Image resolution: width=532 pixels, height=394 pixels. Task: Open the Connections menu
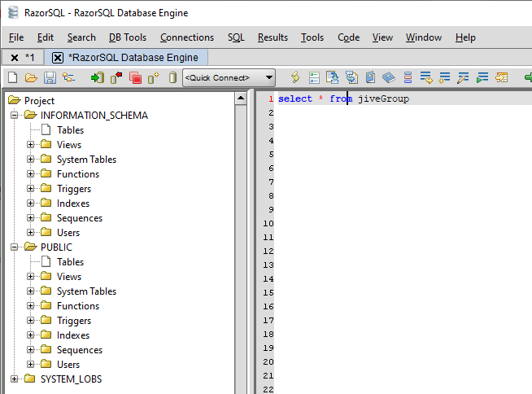pyautogui.click(x=187, y=37)
